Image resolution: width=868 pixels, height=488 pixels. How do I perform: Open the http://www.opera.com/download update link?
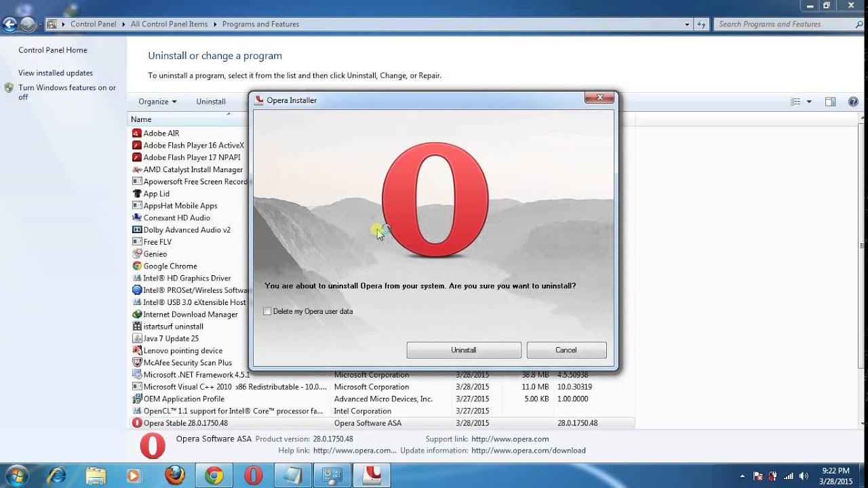[528, 451]
